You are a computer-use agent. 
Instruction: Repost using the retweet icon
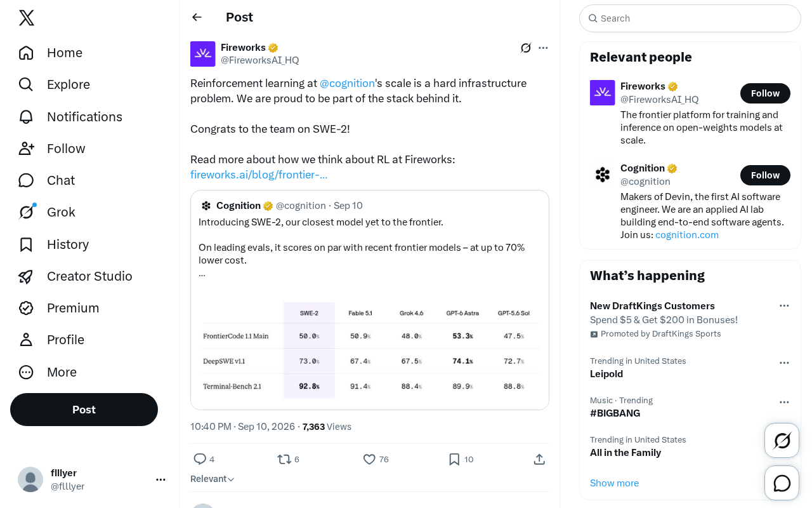tap(284, 459)
